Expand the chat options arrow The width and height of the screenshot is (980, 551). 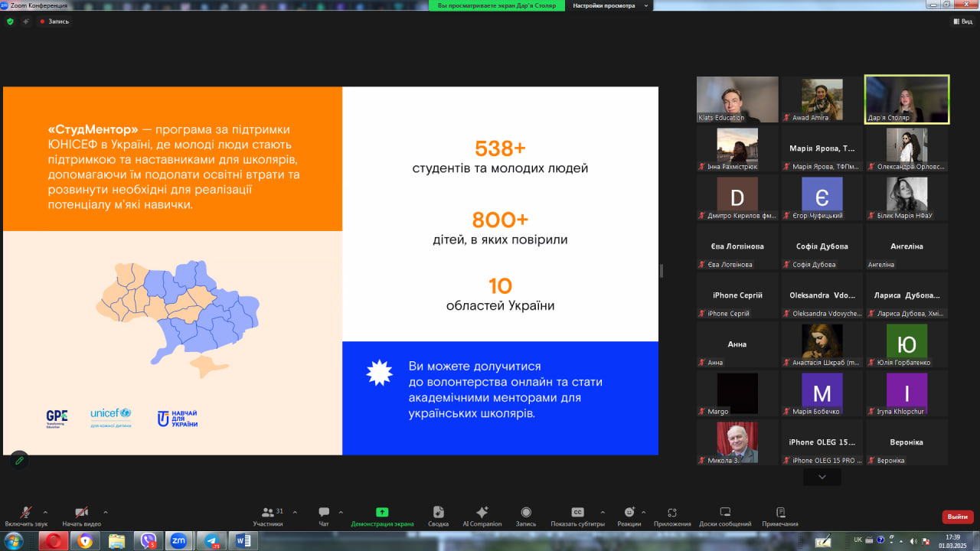341,512
